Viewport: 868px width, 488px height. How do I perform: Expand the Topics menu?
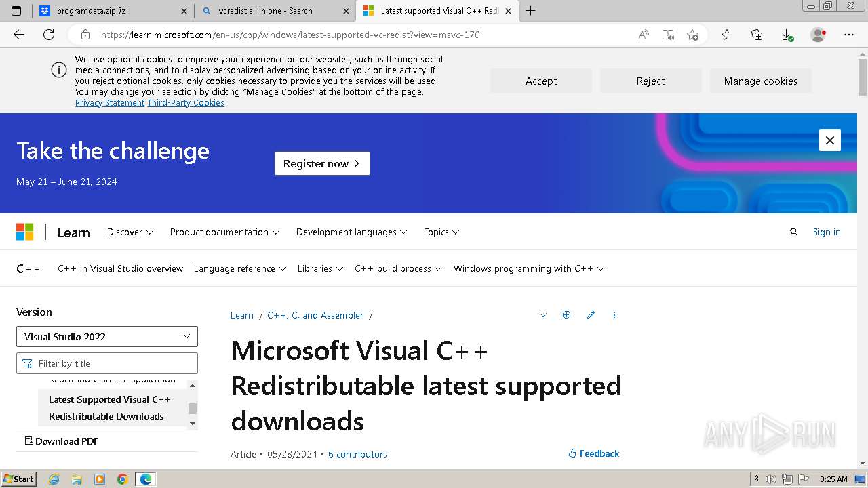pos(441,232)
